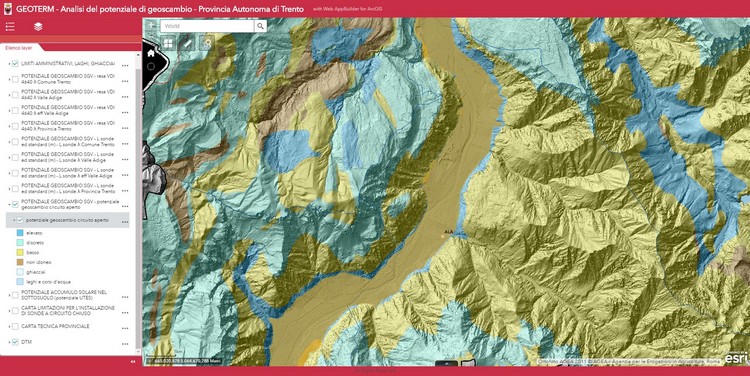Open the measurement ruler tool

(188, 44)
